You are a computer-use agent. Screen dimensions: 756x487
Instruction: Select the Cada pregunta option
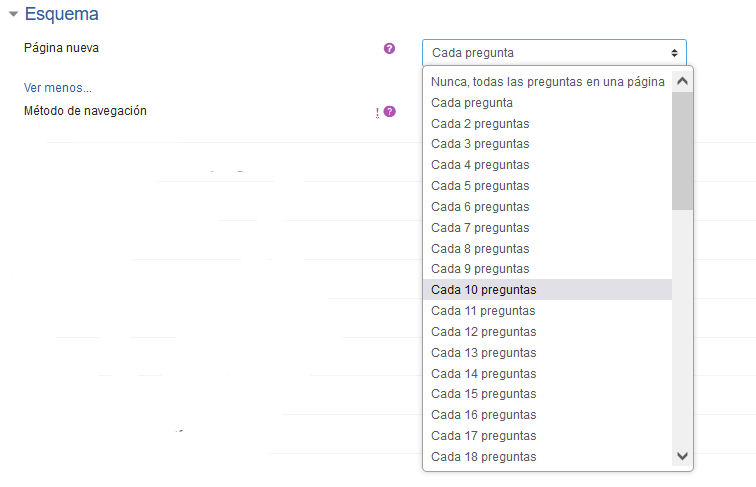(x=547, y=103)
